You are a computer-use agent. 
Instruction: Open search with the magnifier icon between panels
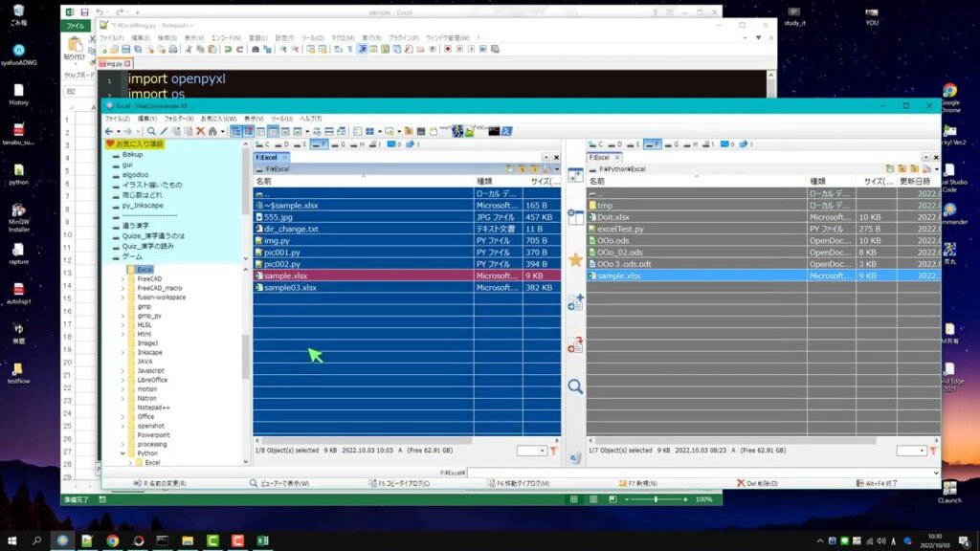[574, 386]
